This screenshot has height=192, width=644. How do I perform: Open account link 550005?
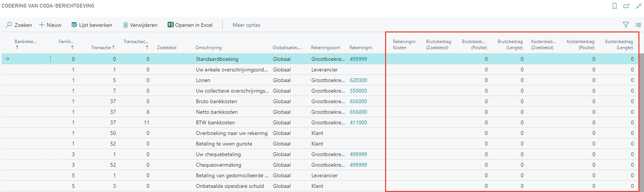coord(358,91)
